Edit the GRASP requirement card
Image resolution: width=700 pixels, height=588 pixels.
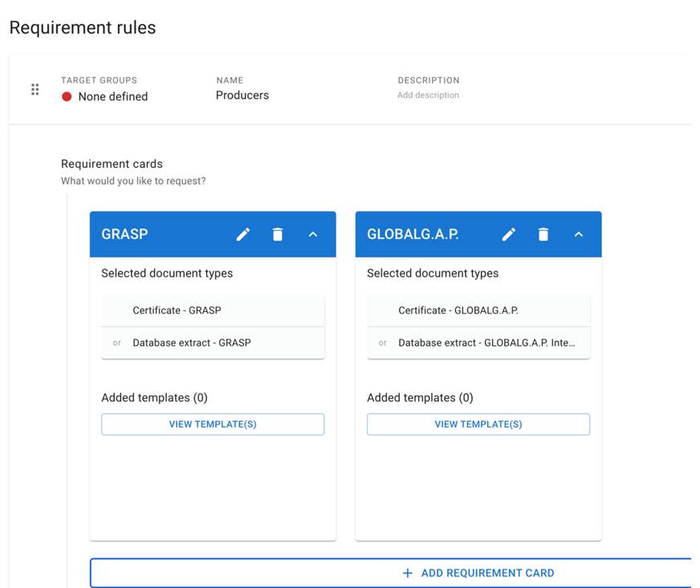coord(243,234)
